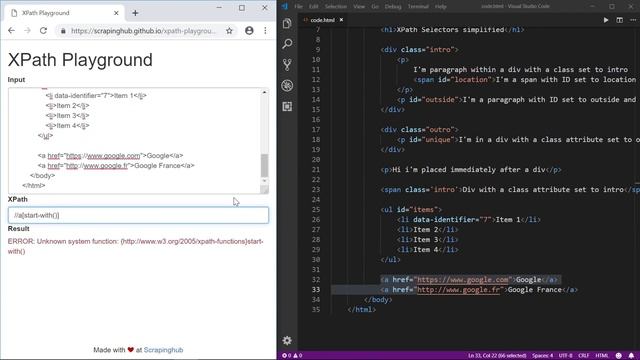Click the feedback smiley in status bar
Screen dimensions: 640x360
pyautogui.click(x=619, y=356)
